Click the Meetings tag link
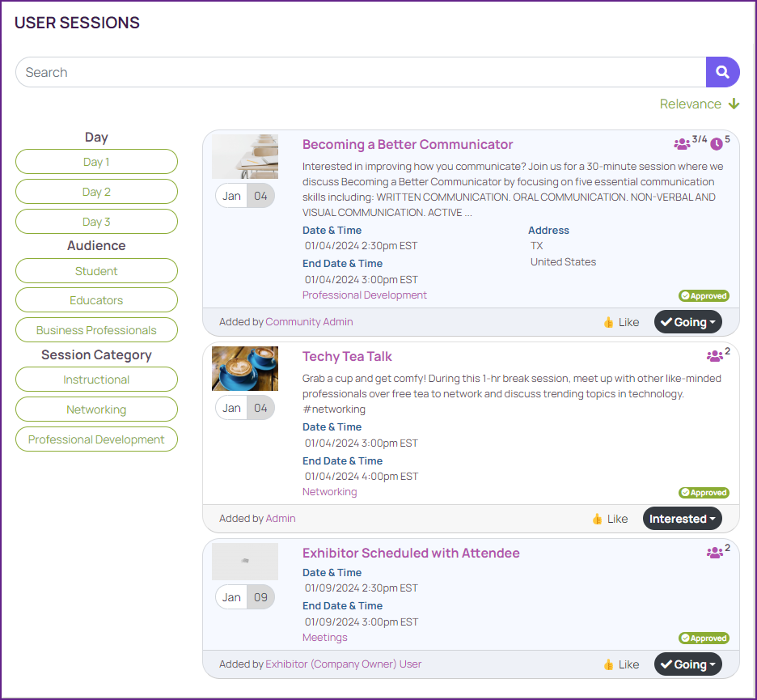Image resolution: width=757 pixels, height=700 pixels. coord(325,638)
